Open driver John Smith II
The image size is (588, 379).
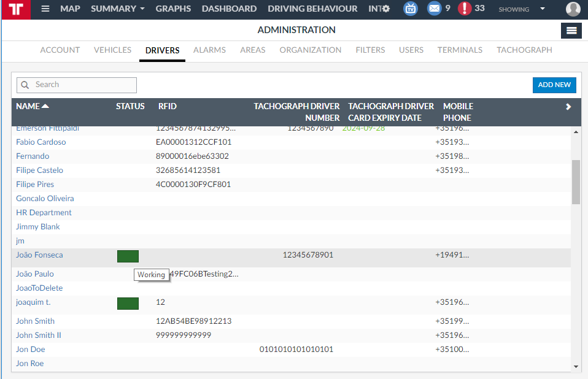(x=39, y=335)
